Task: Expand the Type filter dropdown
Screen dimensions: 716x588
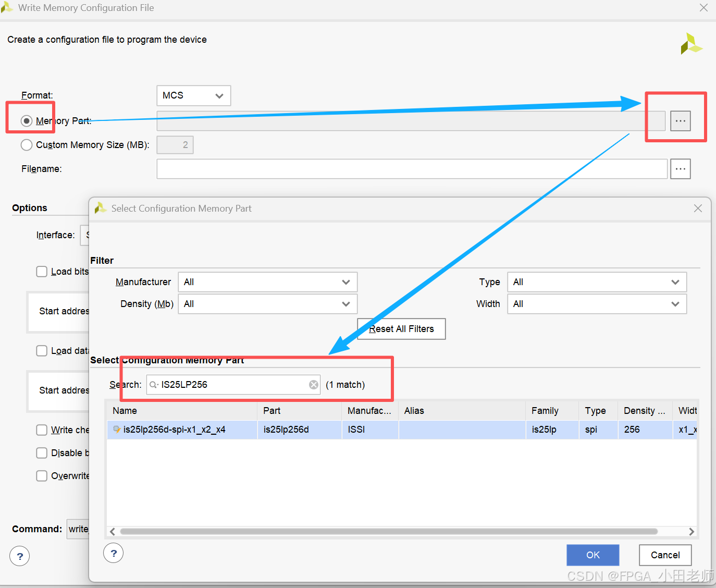Action: coord(597,282)
